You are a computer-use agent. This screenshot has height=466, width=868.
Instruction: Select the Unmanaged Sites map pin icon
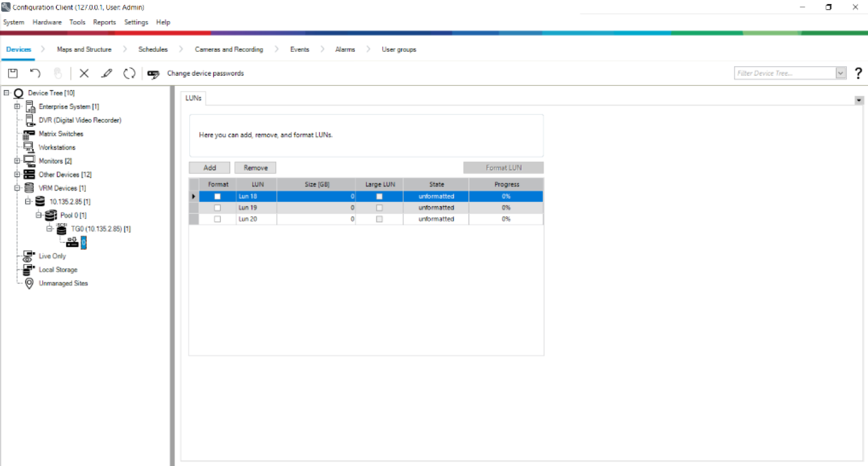(29, 283)
